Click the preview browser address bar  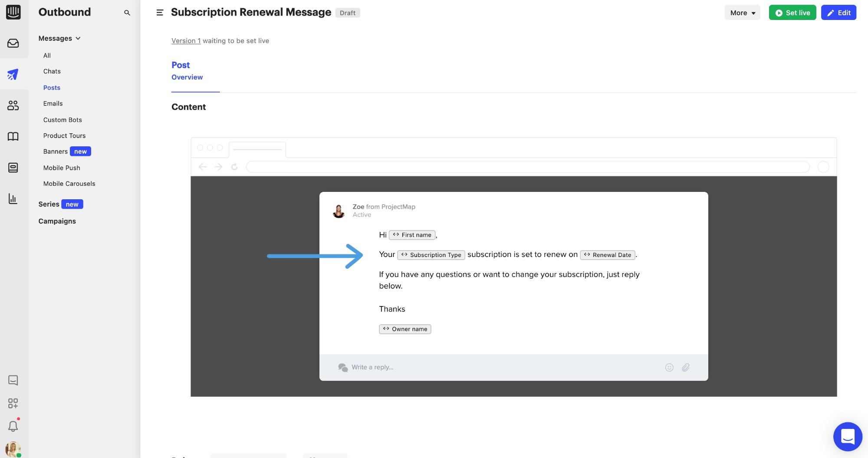(528, 167)
